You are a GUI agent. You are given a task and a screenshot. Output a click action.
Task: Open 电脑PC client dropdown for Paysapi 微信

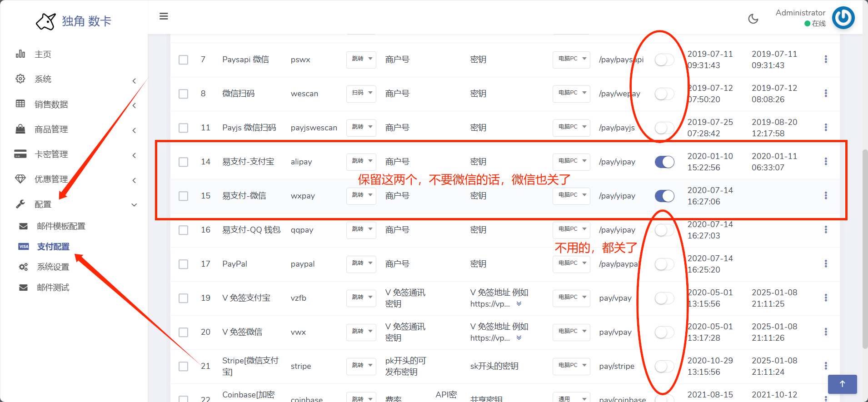[x=571, y=60]
